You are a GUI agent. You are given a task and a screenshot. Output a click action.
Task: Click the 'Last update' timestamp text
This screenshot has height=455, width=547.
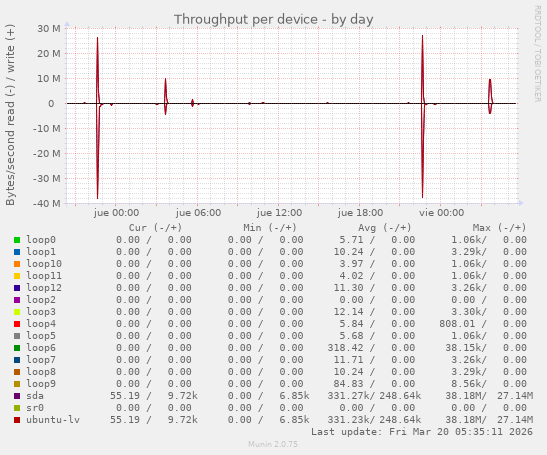point(422,432)
